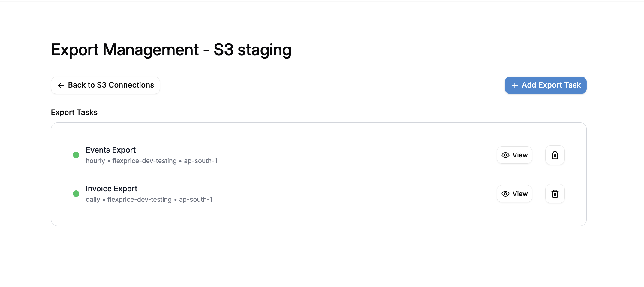Click the green status dot of Events Export
This screenshot has height=287, width=644.
76,155
